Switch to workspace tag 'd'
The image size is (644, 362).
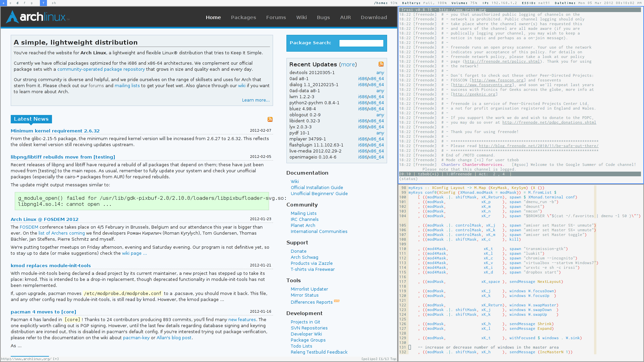tap(17, 3)
